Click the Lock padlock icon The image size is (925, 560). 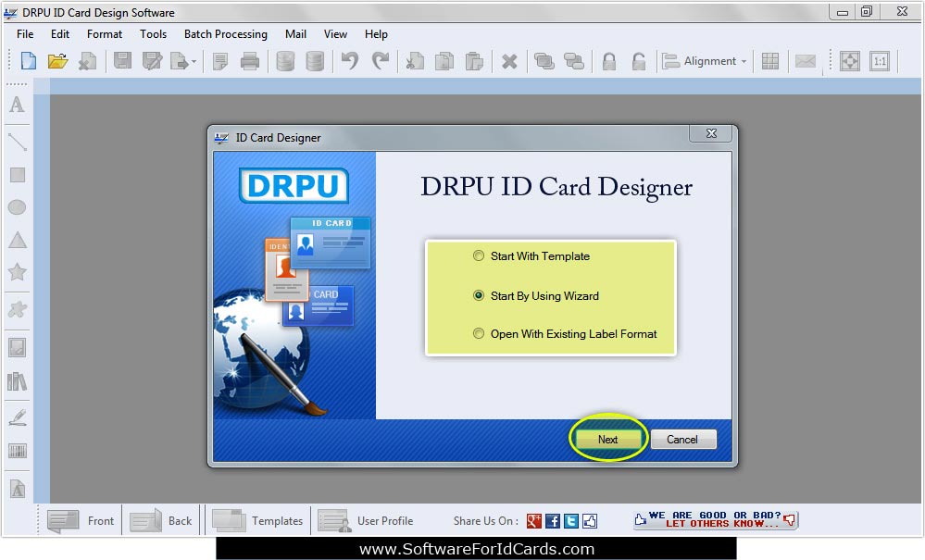(x=609, y=61)
